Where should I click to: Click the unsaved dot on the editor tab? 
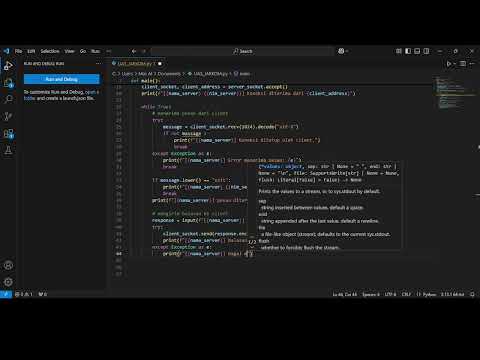pos(160,63)
